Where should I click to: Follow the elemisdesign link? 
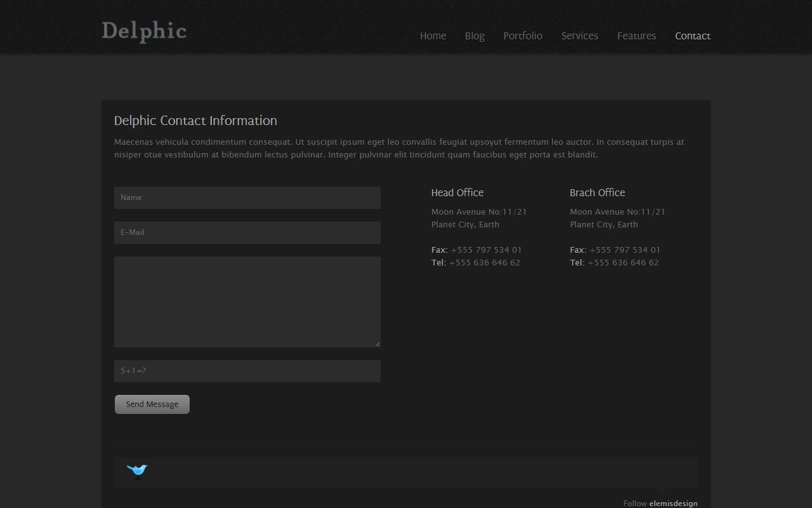point(673,504)
